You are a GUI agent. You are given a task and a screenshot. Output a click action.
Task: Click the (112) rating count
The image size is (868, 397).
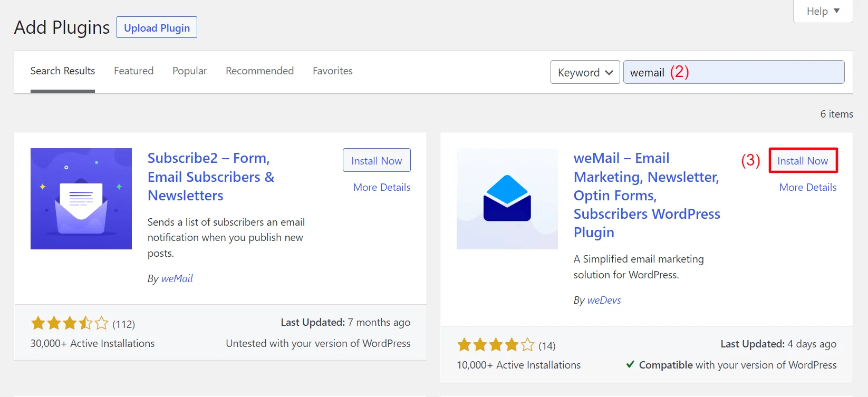[124, 324]
